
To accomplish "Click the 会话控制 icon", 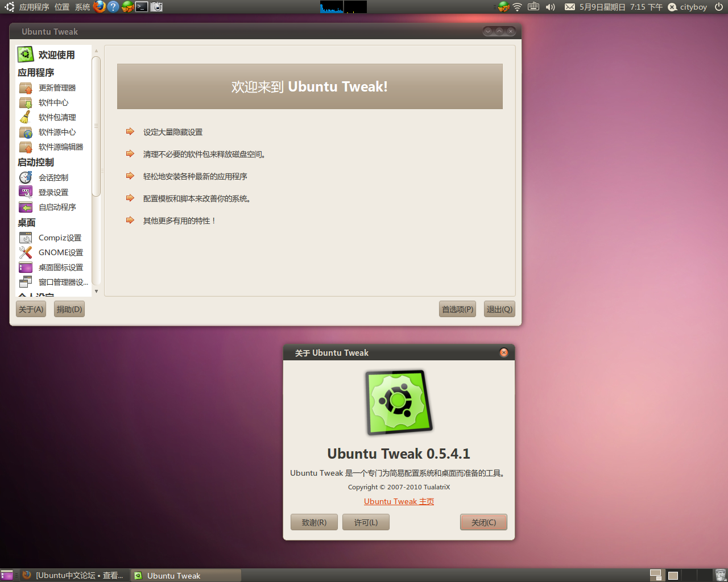I will [x=26, y=177].
